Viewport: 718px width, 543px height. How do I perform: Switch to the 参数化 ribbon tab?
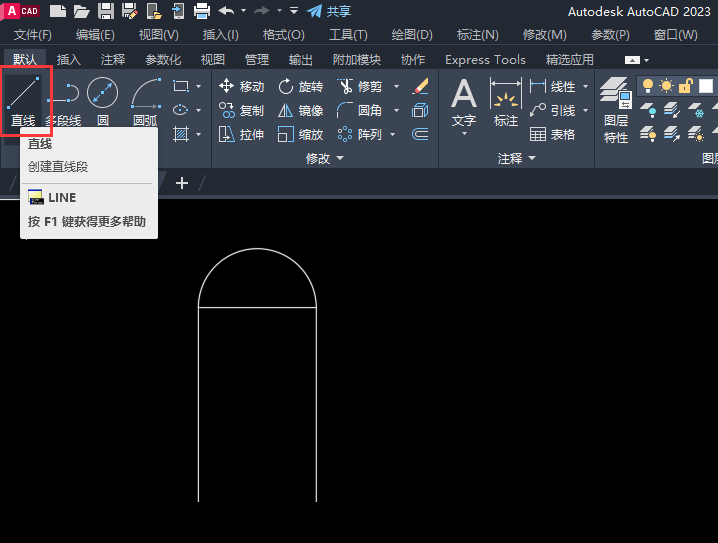(x=163, y=60)
